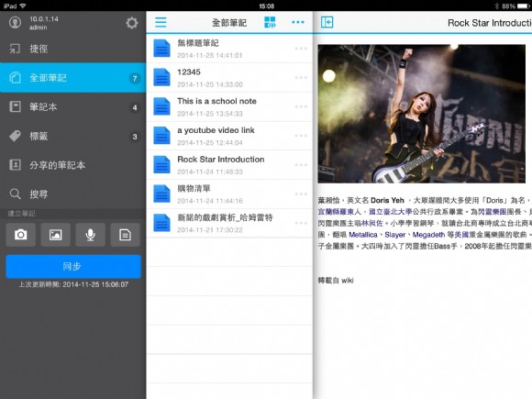Tap the 轉載自 wiki text
The width and height of the screenshot is (532, 399).
coord(336,281)
